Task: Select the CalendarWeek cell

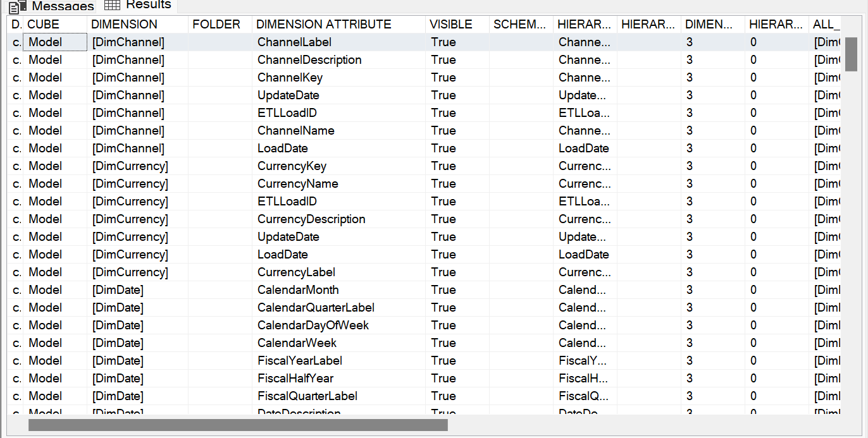Action: point(338,343)
